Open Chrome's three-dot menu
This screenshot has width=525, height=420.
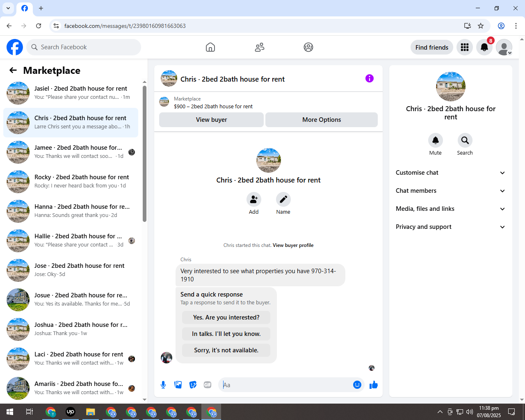pyautogui.click(x=516, y=26)
